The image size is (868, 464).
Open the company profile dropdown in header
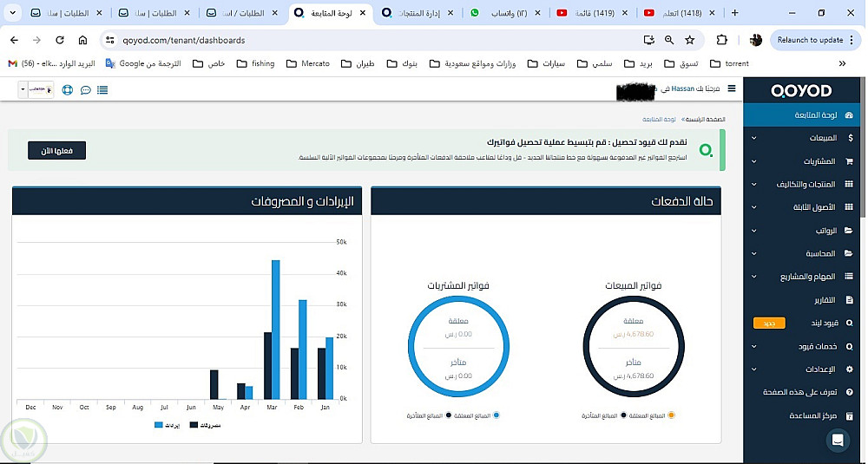[36, 89]
